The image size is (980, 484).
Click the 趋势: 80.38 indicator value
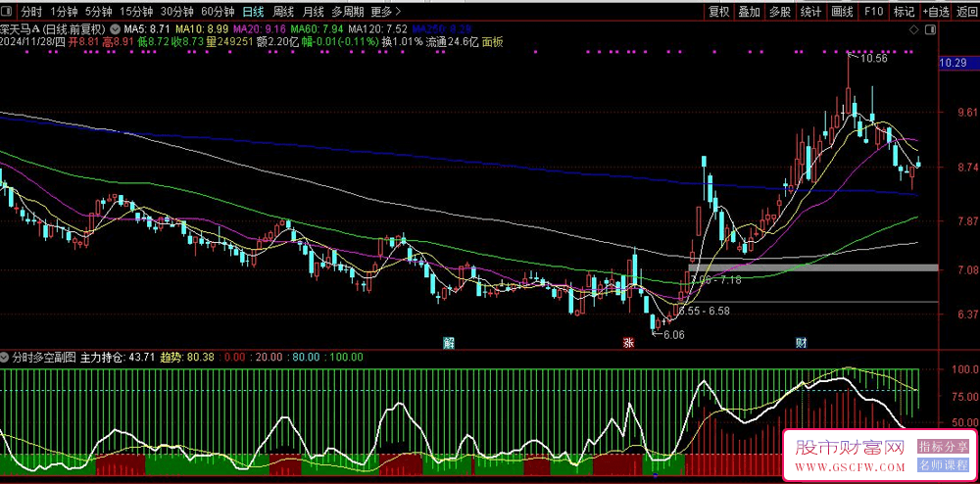tap(187, 358)
